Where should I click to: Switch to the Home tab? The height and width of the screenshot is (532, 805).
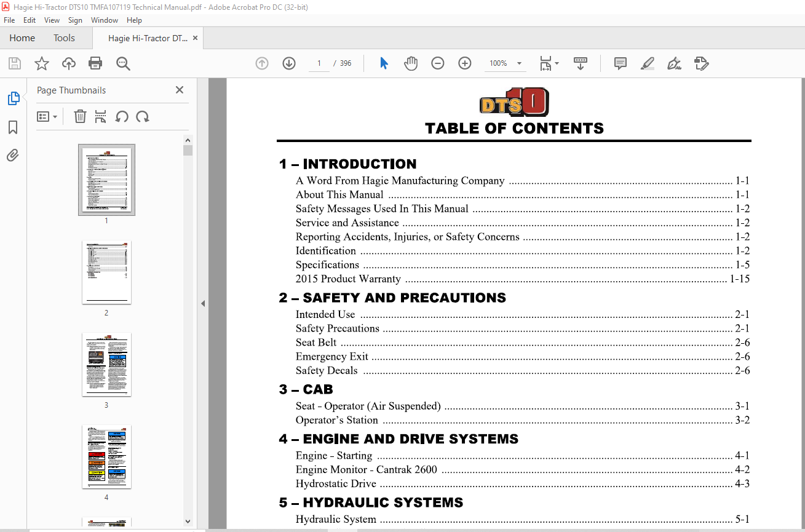22,38
